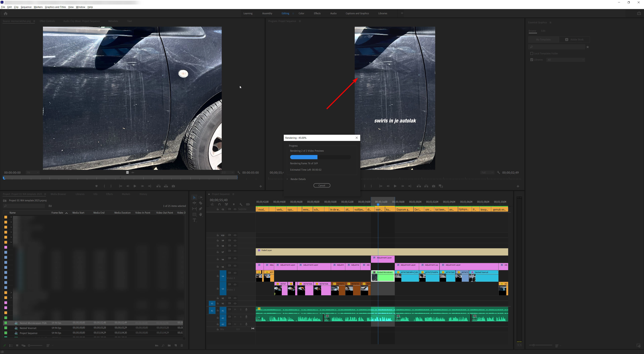Click the Adobe Stock button

pos(574,40)
